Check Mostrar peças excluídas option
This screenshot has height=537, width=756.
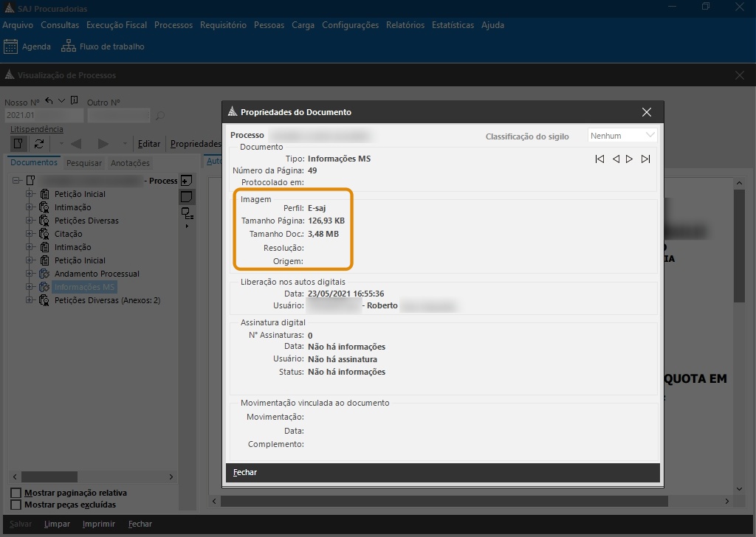(x=16, y=505)
